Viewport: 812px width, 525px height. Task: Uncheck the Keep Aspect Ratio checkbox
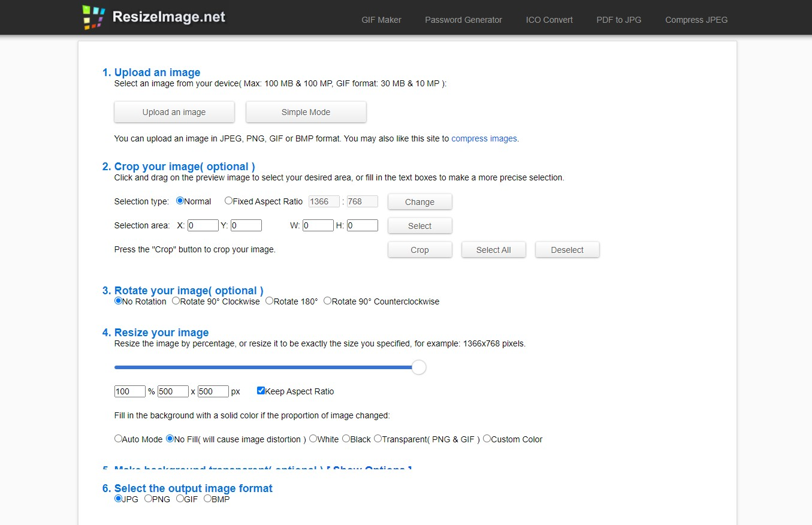[x=261, y=391]
